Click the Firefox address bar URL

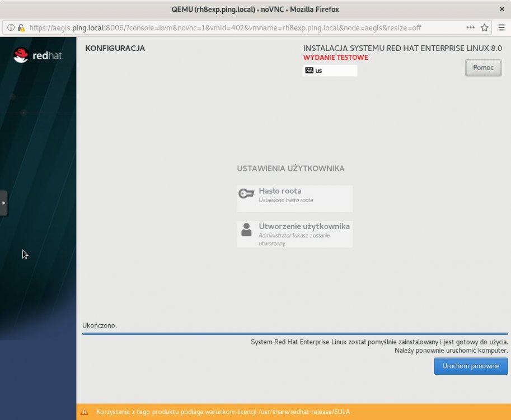point(225,27)
